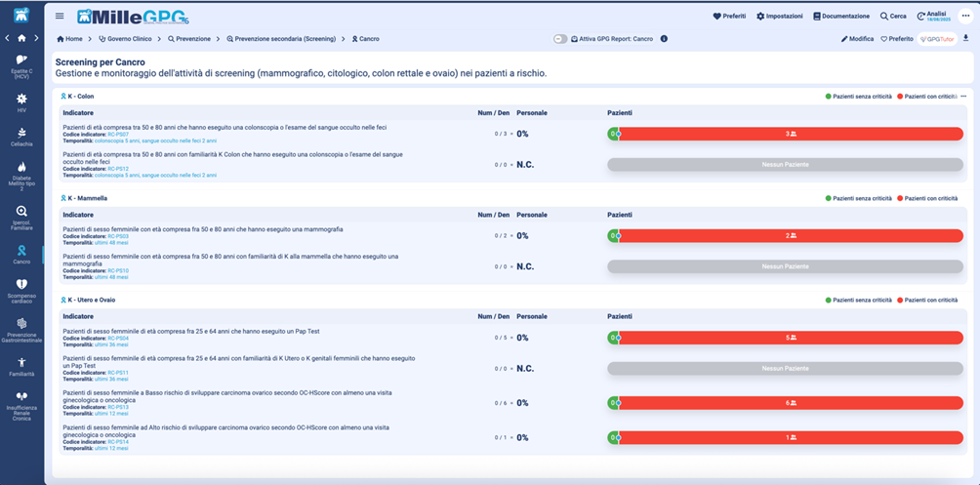Open Diabete Mellito tipo 2 module
This screenshot has height=485, width=980.
[21, 174]
